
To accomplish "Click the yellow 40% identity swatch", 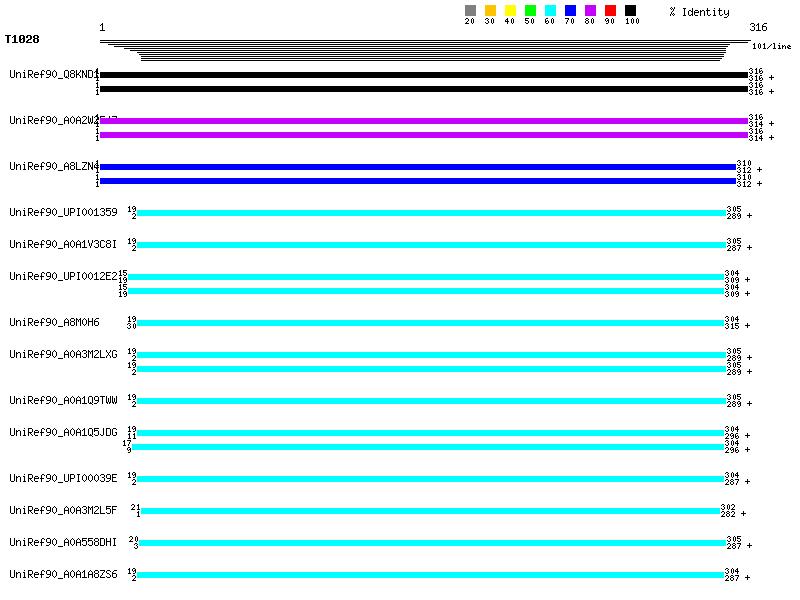I will click(x=510, y=11).
